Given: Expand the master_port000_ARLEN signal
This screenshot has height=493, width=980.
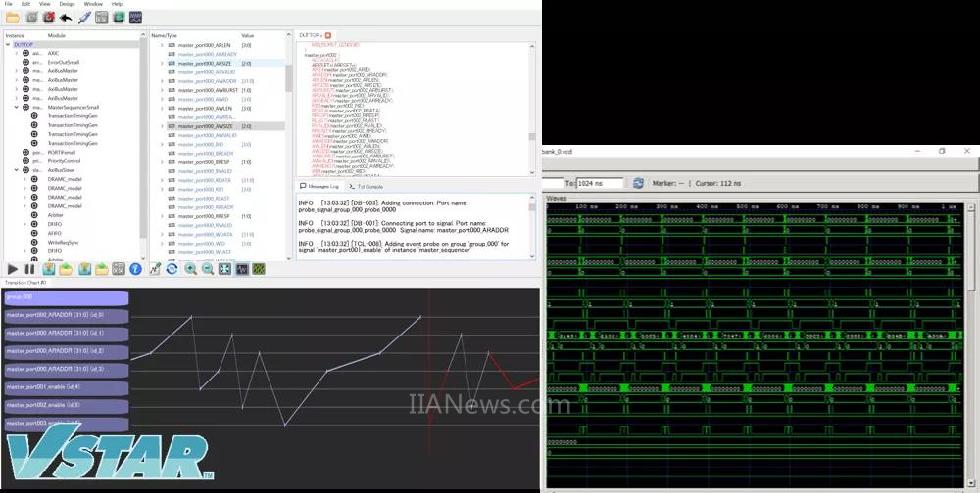Looking at the screenshot, I should (162, 45).
